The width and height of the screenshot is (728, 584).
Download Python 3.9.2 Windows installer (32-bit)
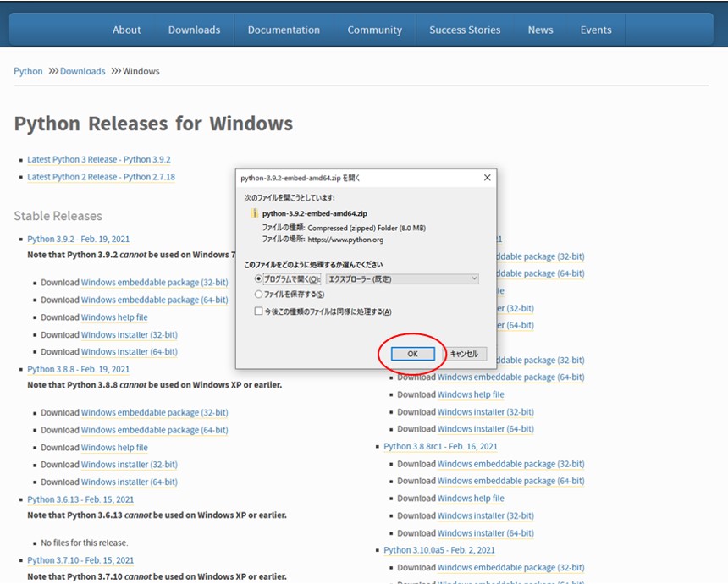tap(129, 334)
